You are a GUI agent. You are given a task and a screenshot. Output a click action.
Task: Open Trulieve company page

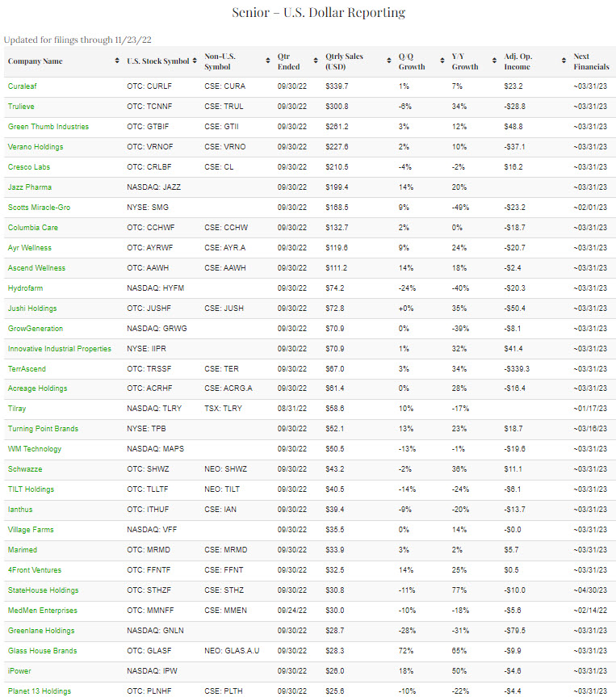(21, 107)
